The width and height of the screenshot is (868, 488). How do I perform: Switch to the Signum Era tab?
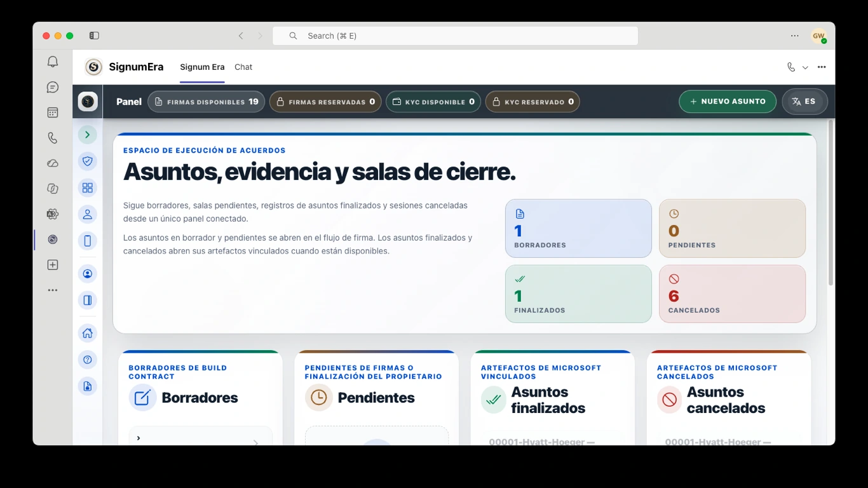pos(202,67)
